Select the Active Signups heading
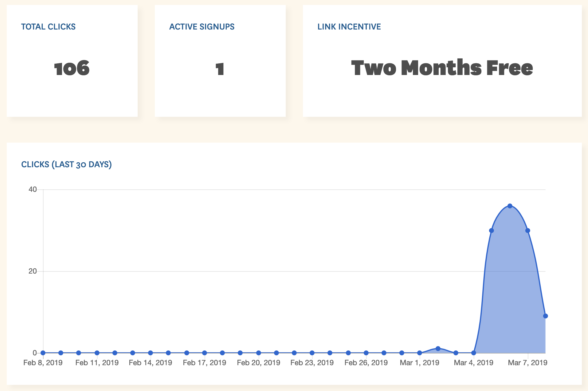The width and height of the screenshot is (588, 391). click(x=202, y=27)
